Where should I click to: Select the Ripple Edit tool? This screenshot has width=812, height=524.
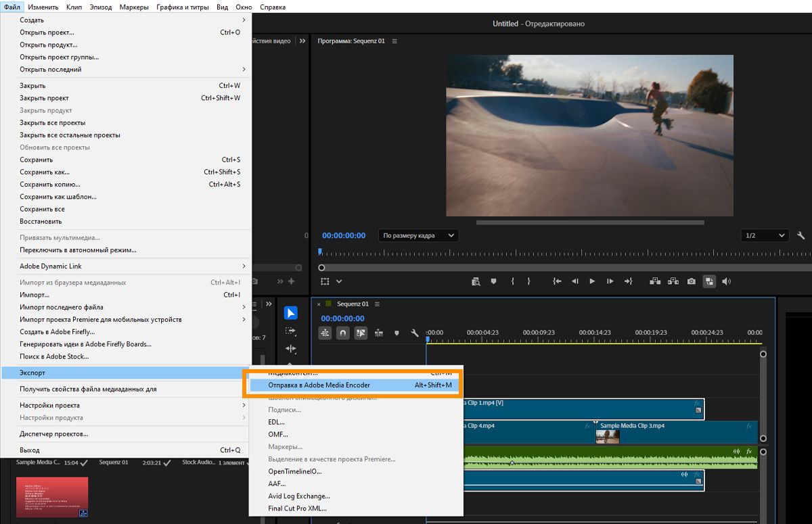coord(290,349)
